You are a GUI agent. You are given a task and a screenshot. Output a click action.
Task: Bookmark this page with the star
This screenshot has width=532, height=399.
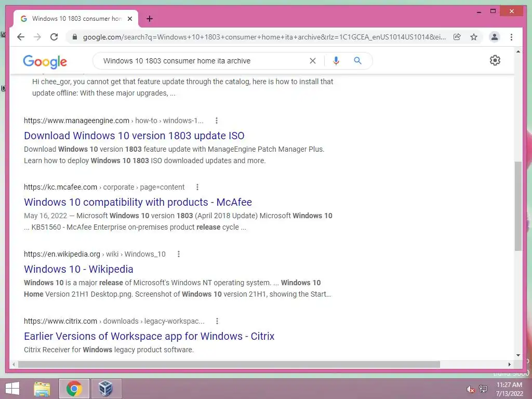[x=474, y=37]
